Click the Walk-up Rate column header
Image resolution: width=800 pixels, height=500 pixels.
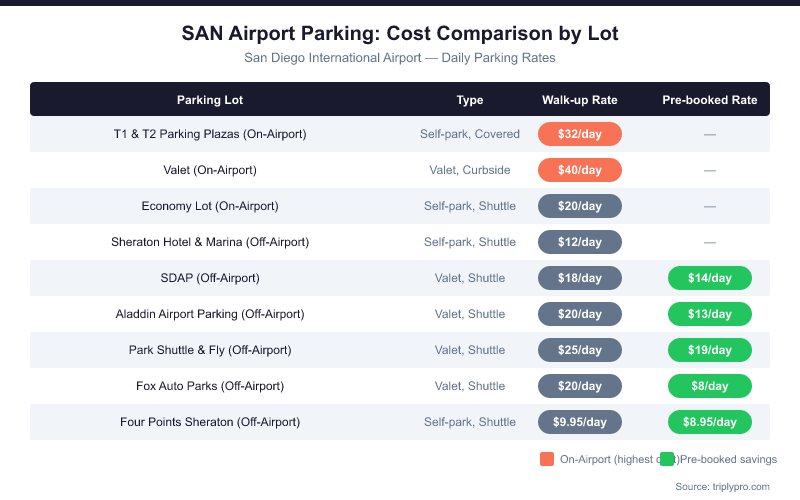click(580, 100)
